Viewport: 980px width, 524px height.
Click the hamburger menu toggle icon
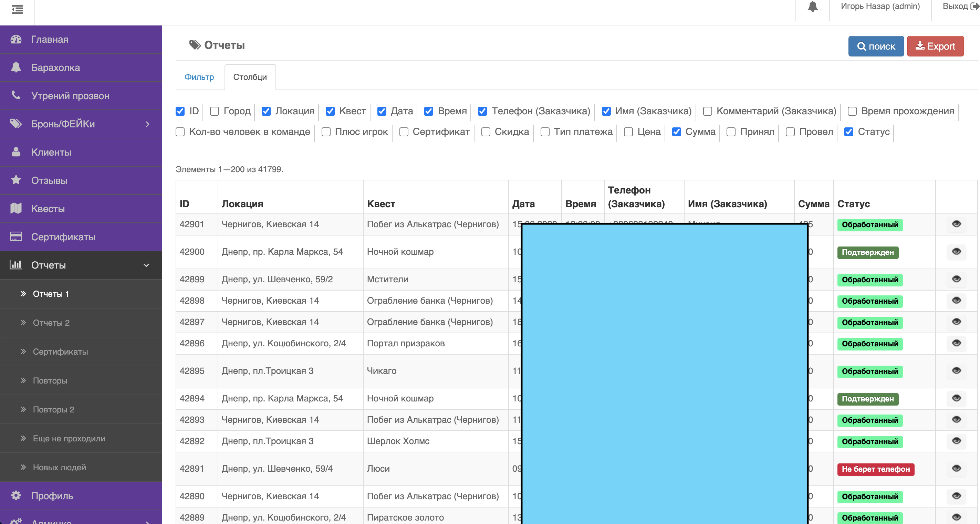[17, 9]
